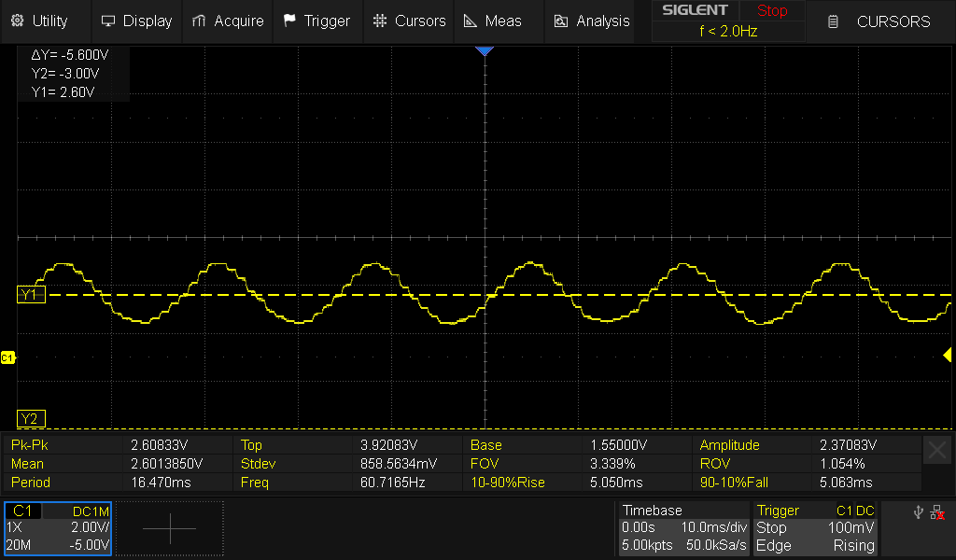Open the CURSORS side panel
This screenshot has width=956, height=560.
pyautogui.click(x=881, y=21)
